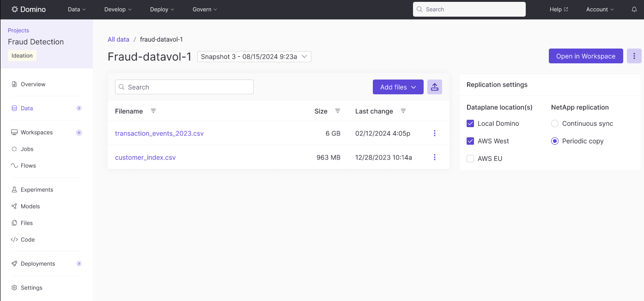Click the 'Fraud Detection' project title
The height and width of the screenshot is (301, 644).
[x=36, y=42]
